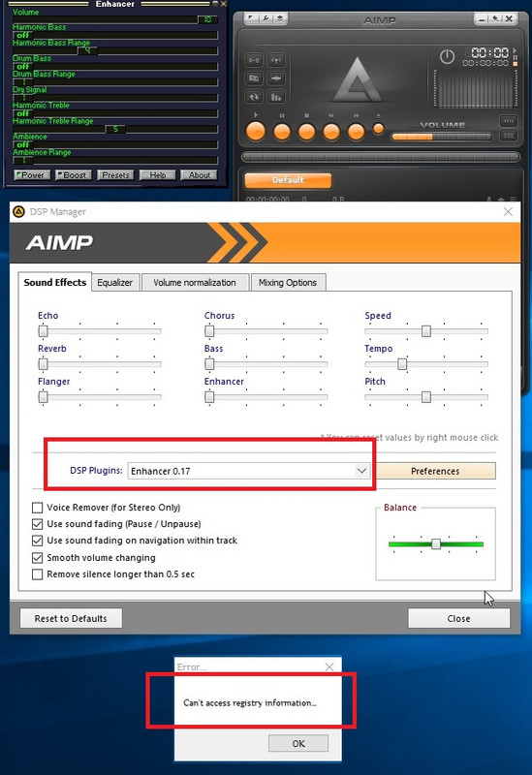This screenshot has width=532, height=775.
Task: Click the Echo slider handle
Action: (x=43, y=331)
